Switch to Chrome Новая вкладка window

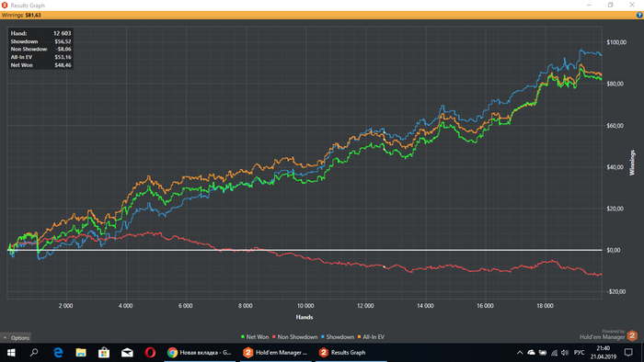pyautogui.click(x=200, y=353)
